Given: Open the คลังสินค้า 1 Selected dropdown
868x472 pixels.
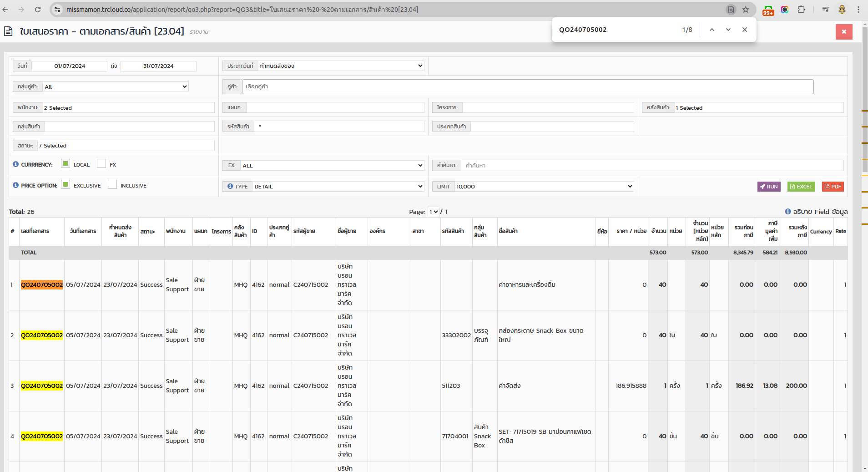Looking at the screenshot, I should click(759, 107).
